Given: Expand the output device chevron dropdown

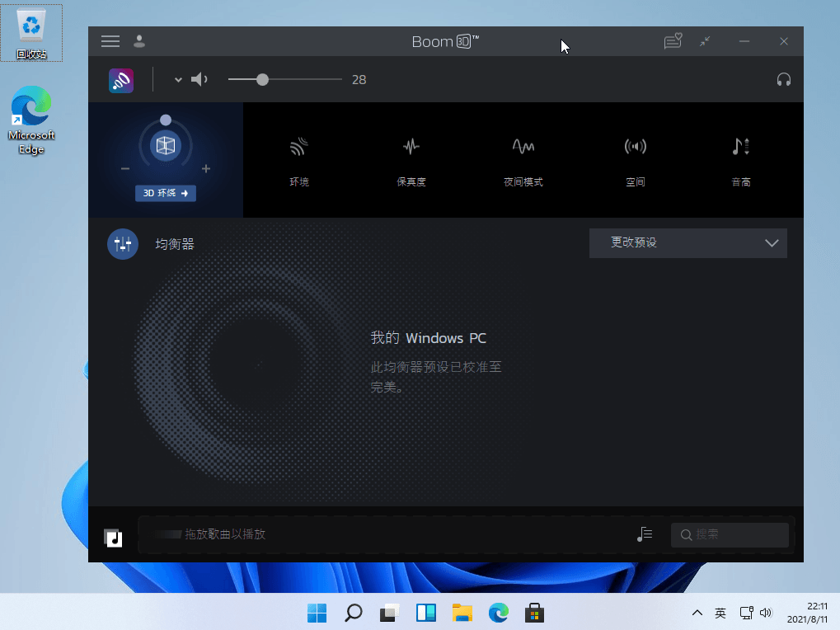Looking at the screenshot, I should click(178, 80).
